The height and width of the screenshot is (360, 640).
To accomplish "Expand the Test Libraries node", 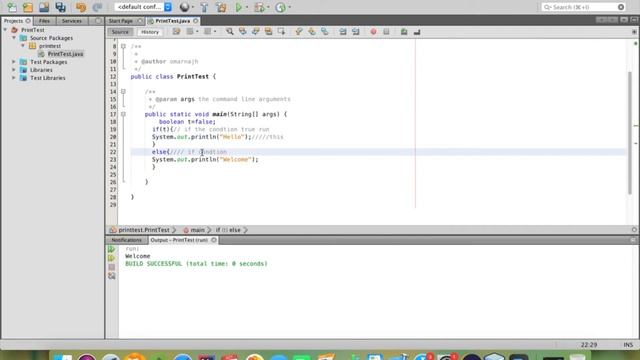I will [x=14, y=78].
